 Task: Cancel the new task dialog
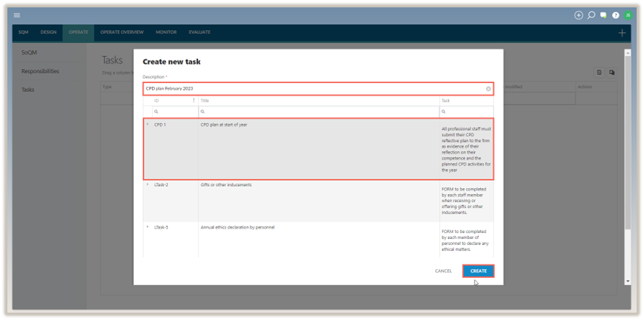[x=443, y=271]
